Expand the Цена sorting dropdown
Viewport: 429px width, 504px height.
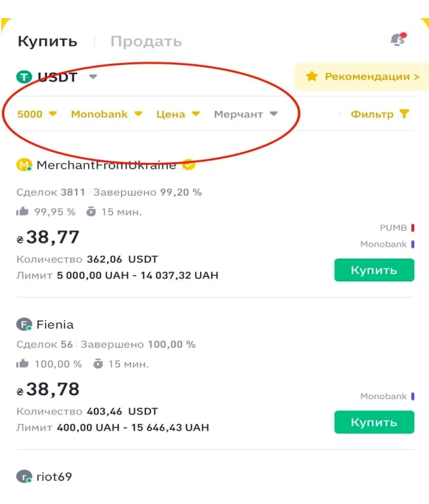pyautogui.click(x=178, y=114)
